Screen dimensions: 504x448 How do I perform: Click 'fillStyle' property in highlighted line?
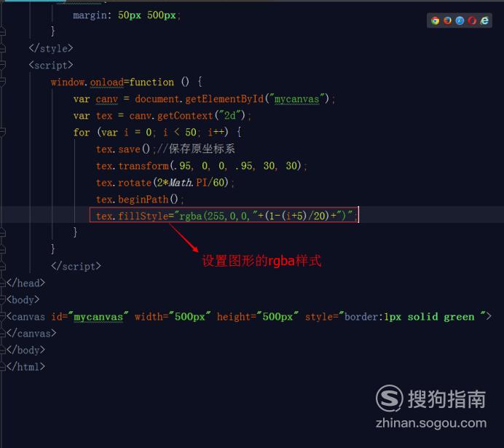(x=143, y=216)
